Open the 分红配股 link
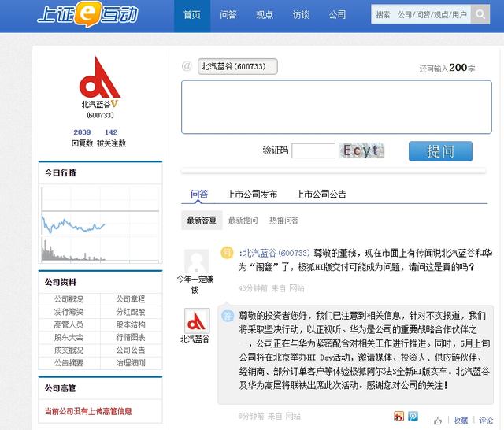 [x=131, y=312]
